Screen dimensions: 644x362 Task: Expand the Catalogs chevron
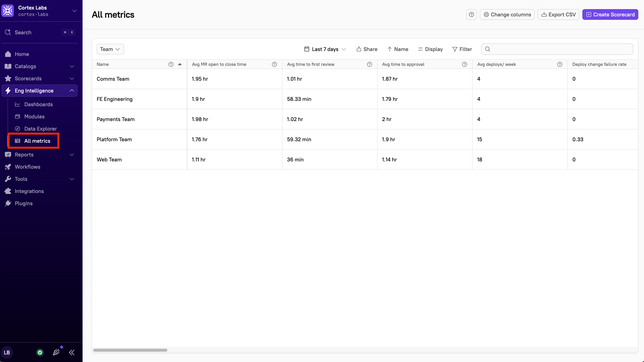tap(72, 66)
